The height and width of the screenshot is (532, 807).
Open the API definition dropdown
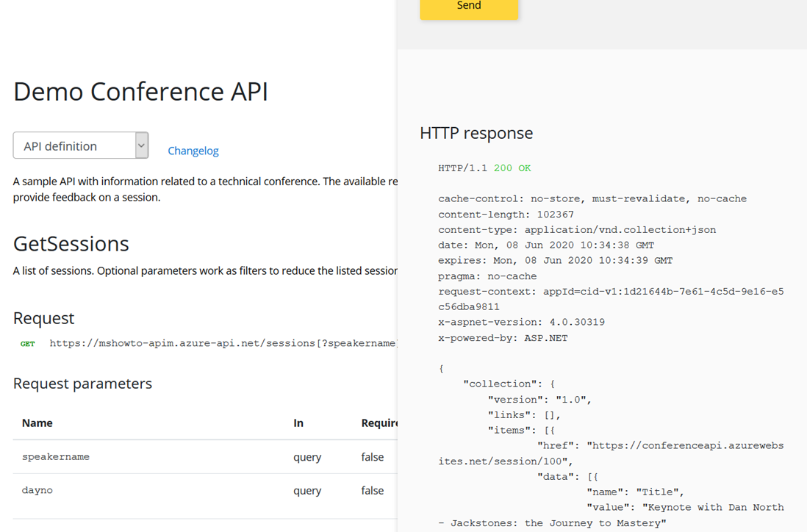click(81, 145)
